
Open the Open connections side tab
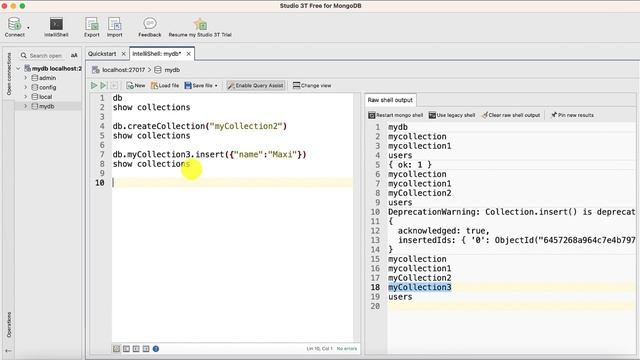point(9,74)
